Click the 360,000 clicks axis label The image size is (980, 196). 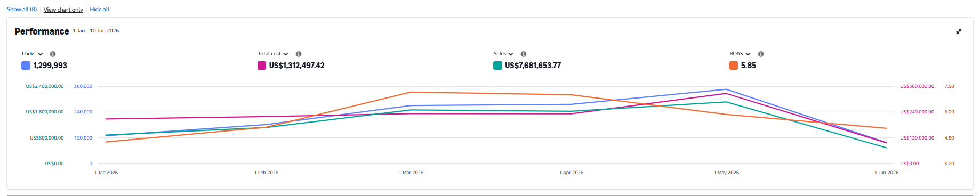pos(83,86)
